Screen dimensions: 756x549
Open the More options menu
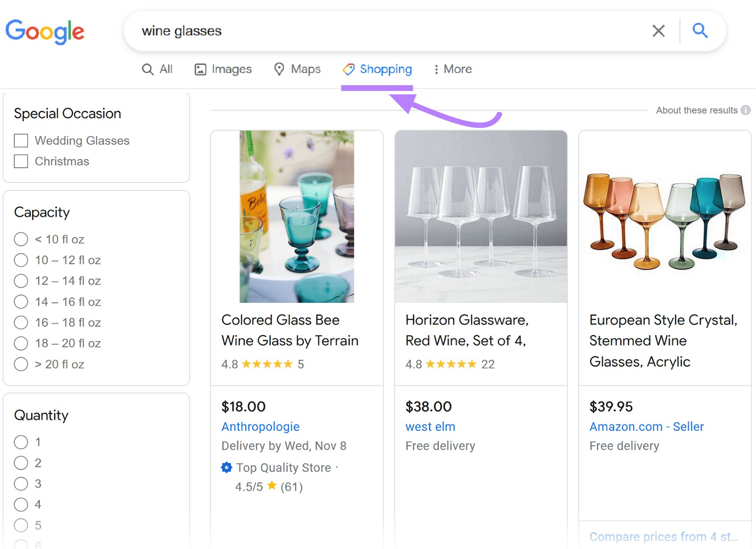[452, 69]
